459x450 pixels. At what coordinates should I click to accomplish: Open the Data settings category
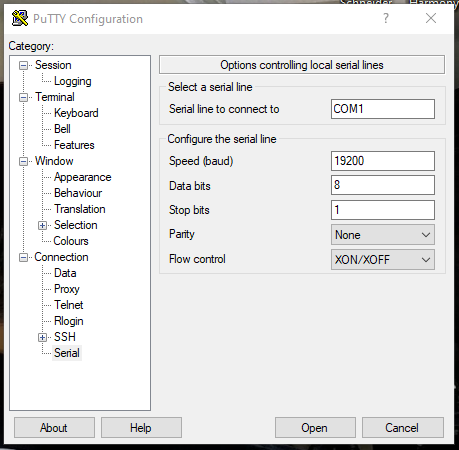tap(65, 273)
